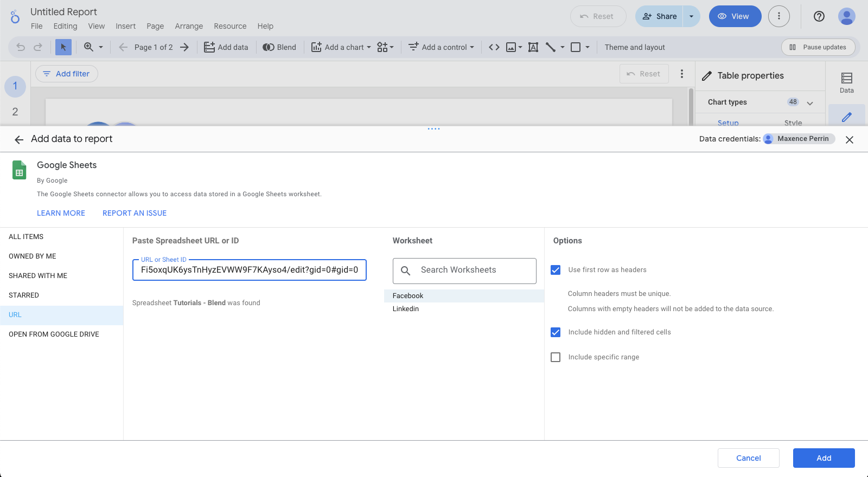Open the page selector Page 1 of 2

tap(154, 47)
